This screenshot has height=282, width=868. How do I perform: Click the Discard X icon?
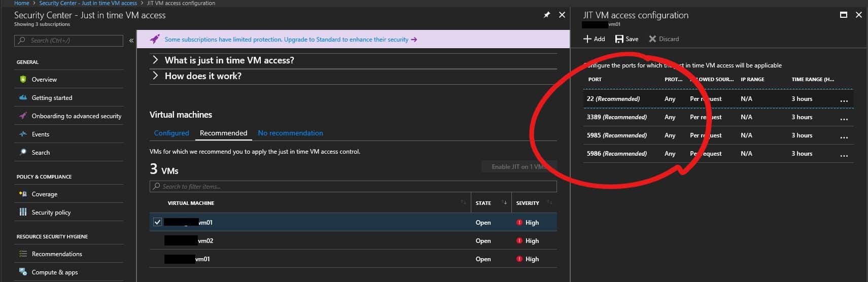click(x=652, y=39)
